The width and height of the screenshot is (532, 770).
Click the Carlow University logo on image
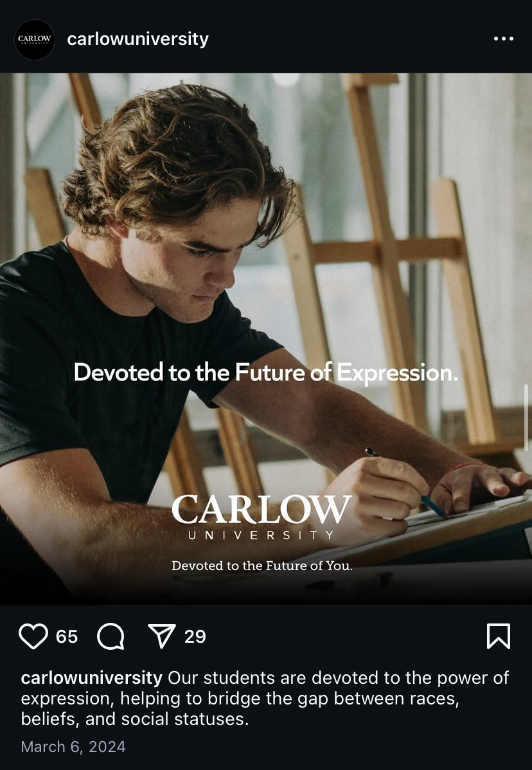(262, 517)
